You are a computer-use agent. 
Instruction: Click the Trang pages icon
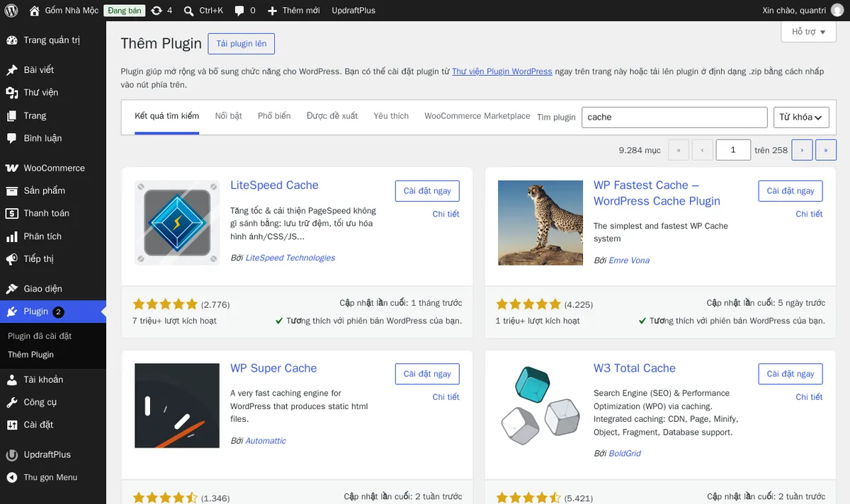coord(12,115)
